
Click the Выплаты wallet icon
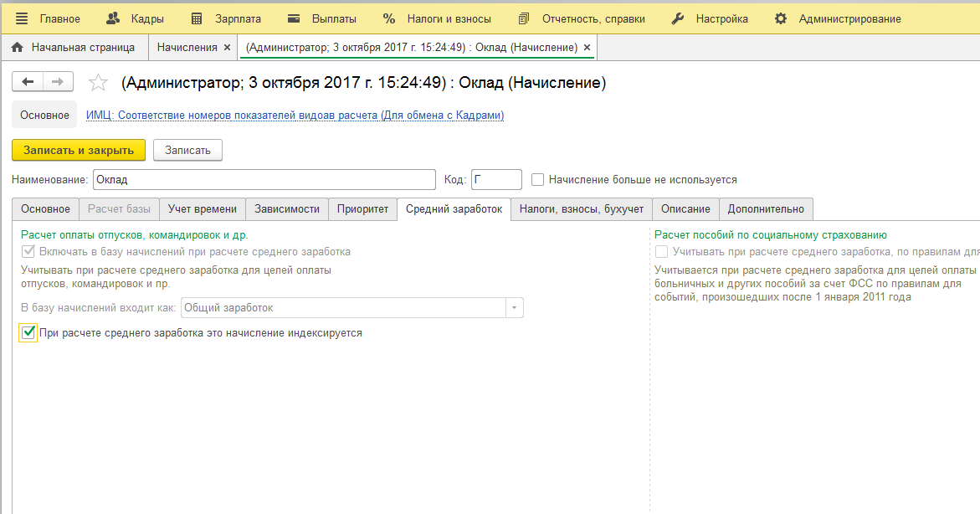click(294, 18)
